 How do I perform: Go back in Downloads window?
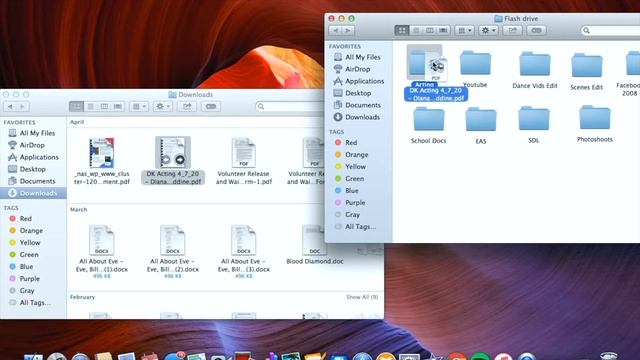[10, 107]
